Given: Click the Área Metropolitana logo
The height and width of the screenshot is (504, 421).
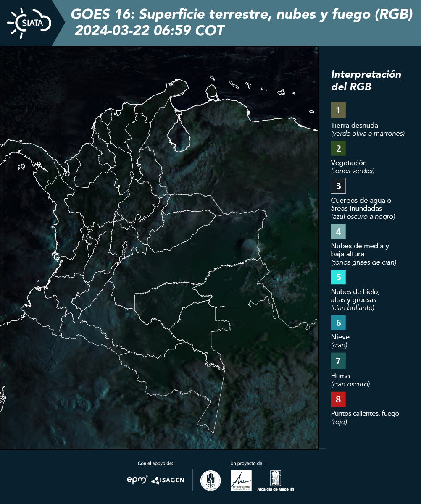Looking at the screenshot, I should [x=242, y=480].
